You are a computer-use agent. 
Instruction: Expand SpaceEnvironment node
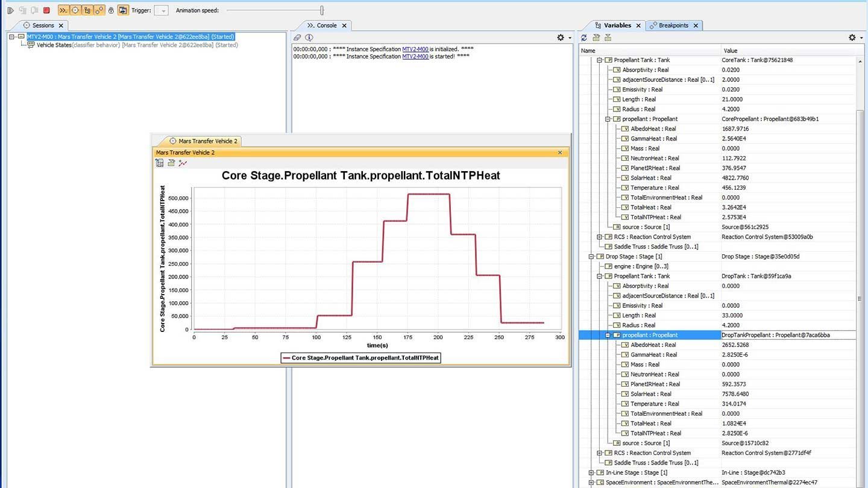pyautogui.click(x=591, y=483)
